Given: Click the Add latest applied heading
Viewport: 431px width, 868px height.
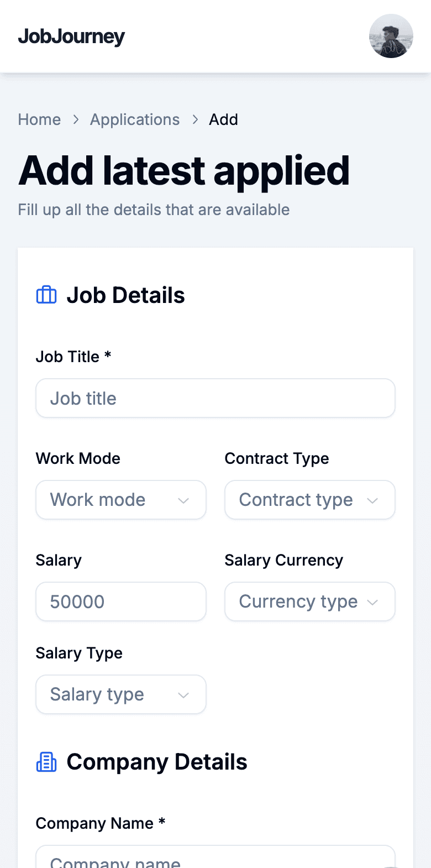Looking at the screenshot, I should tap(184, 170).
